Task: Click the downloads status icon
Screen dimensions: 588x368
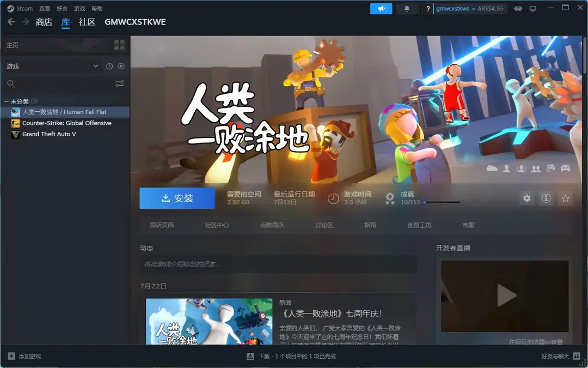Action: (250, 357)
